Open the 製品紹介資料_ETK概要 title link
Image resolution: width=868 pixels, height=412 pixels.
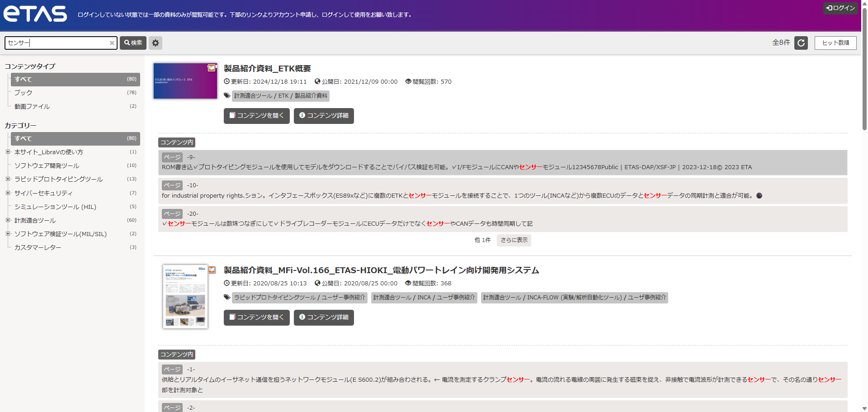(267, 68)
